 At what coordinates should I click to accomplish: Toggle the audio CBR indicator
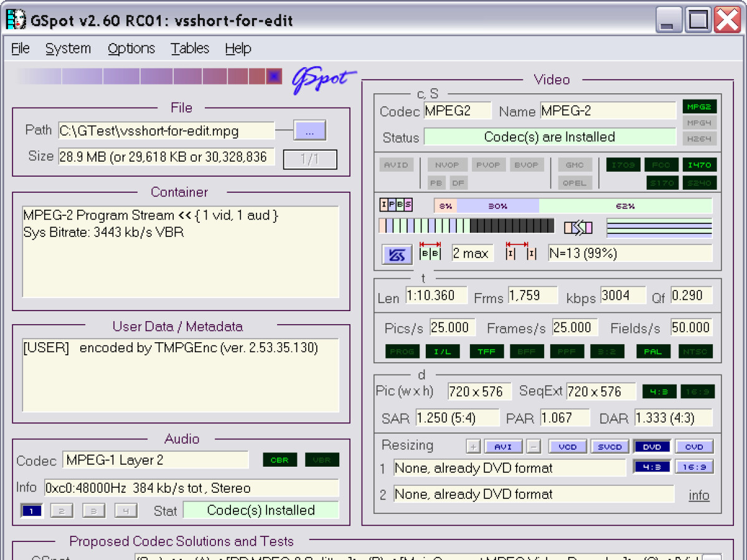point(280,460)
